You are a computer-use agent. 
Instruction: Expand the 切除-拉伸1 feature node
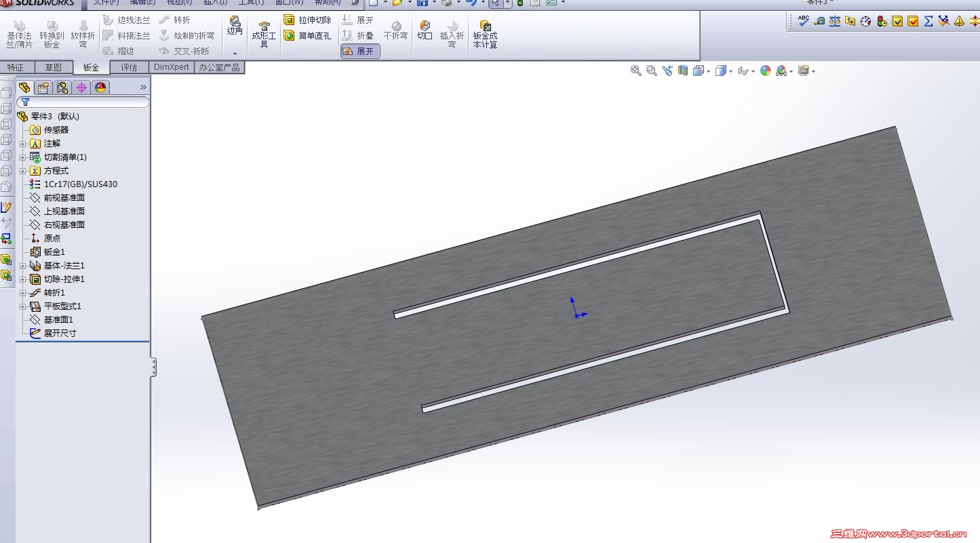pyautogui.click(x=23, y=279)
